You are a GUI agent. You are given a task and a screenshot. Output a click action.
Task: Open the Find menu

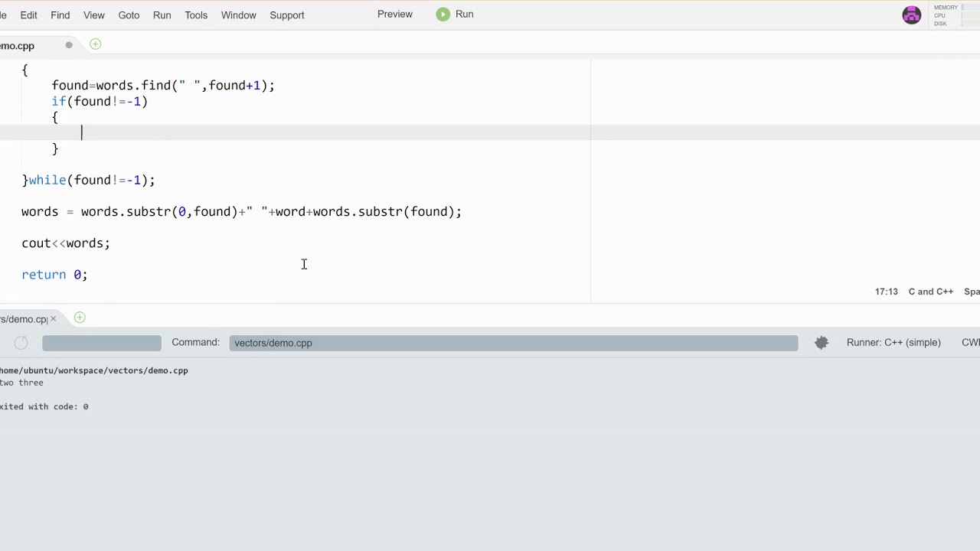coord(60,15)
